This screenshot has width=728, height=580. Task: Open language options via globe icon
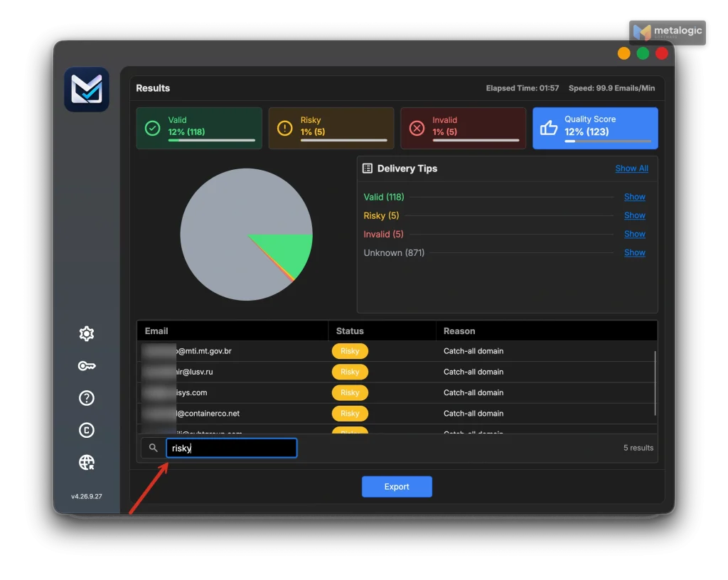[x=86, y=463]
